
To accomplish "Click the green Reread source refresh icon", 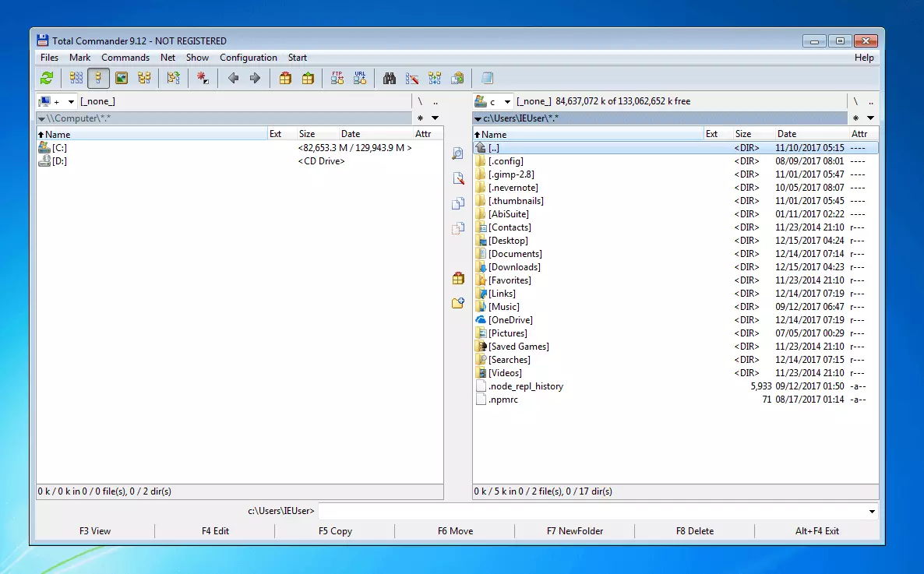I will [48, 78].
